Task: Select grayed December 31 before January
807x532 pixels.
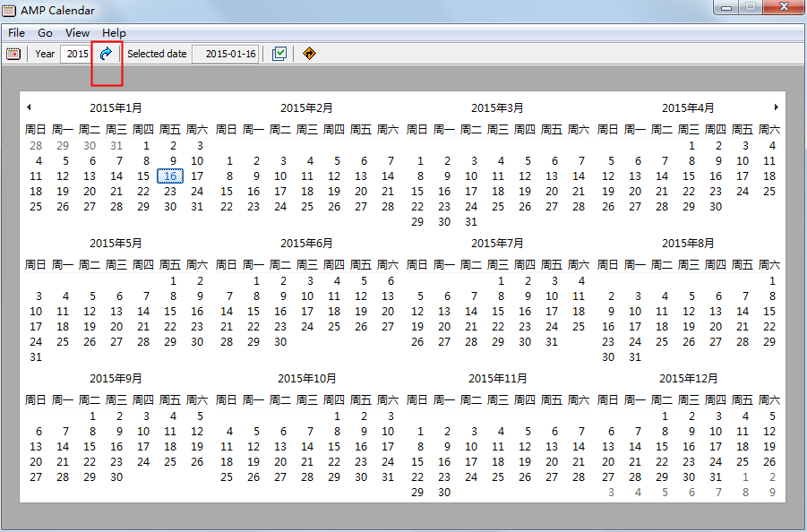Action: click(116, 146)
